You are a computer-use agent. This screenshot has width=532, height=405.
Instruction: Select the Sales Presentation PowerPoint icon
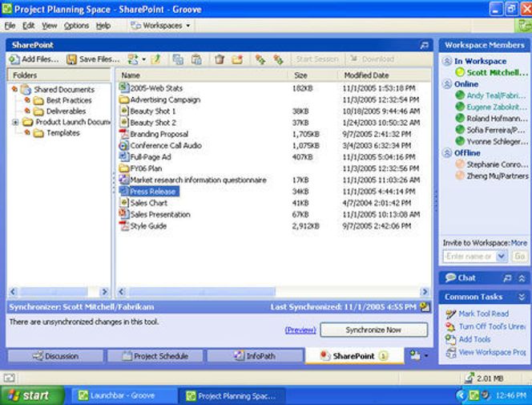pyautogui.click(x=124, y=214)
